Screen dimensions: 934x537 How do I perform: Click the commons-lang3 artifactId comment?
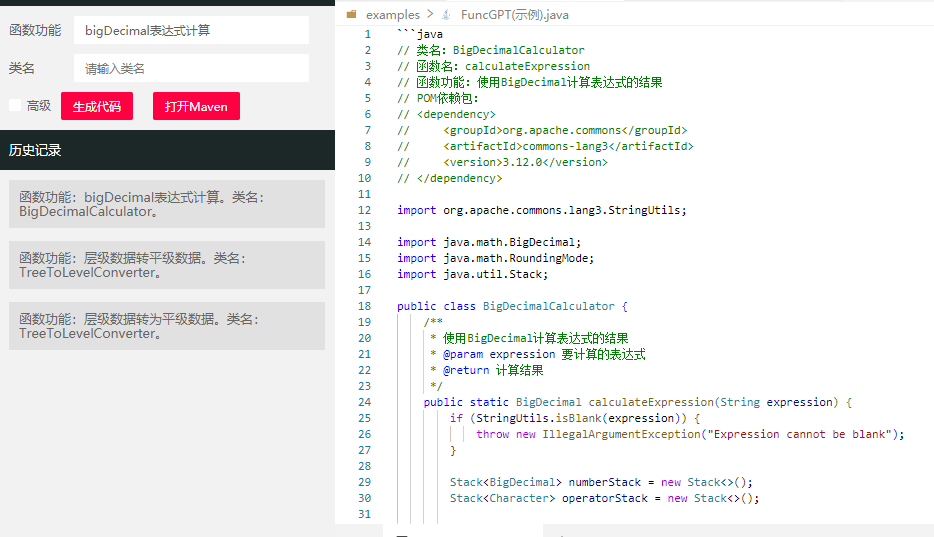[546, 146]
